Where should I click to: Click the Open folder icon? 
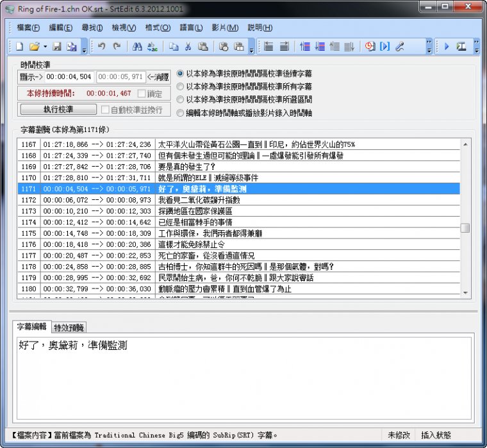[34, 47]
